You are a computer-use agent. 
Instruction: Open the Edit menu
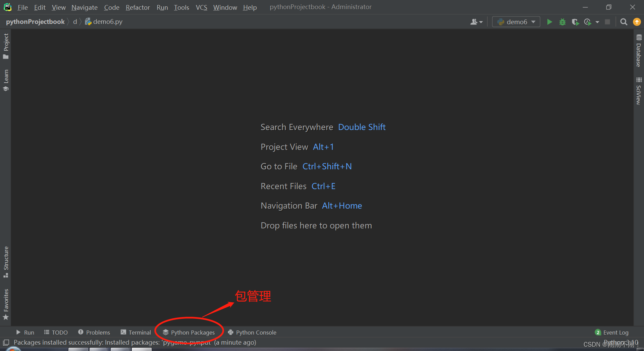point(40,7)
